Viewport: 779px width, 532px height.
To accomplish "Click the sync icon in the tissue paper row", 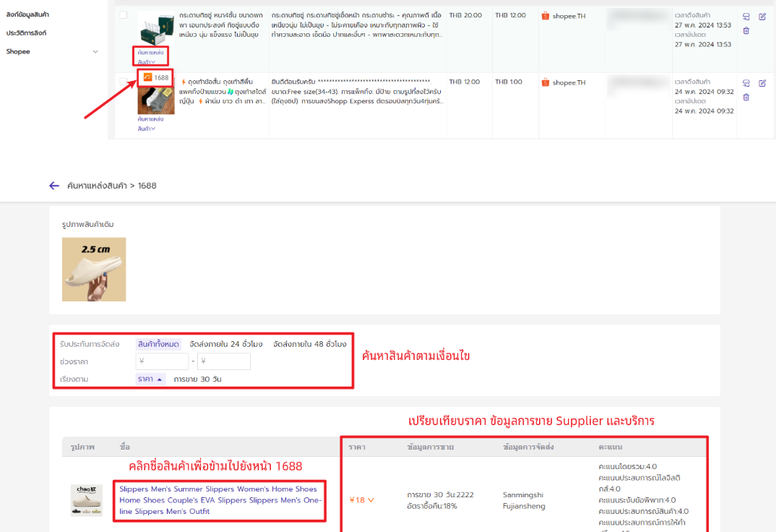I will pos(746,17).
